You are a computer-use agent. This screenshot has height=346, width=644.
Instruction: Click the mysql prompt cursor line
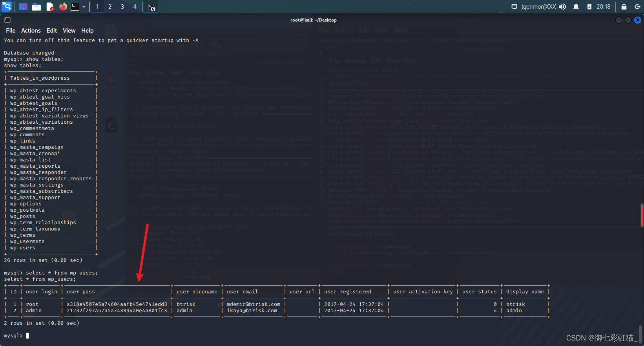tap(16, 336)
